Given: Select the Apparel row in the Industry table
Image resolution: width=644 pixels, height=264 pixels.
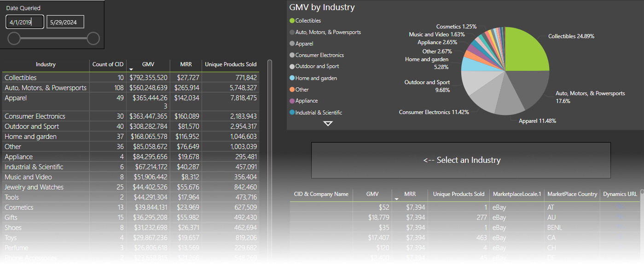Looking at the screenshot, I should point(131,102).
